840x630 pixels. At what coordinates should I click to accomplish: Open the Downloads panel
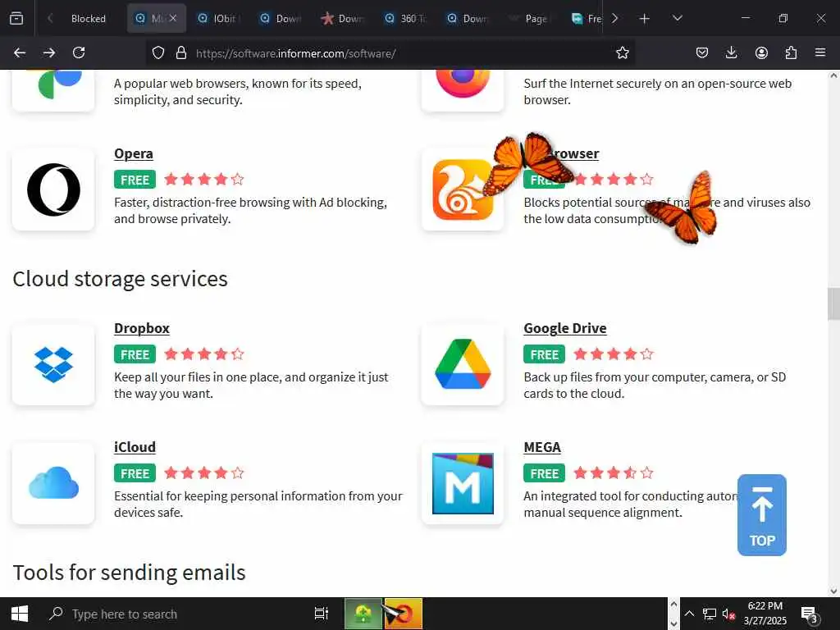(731, 52)
